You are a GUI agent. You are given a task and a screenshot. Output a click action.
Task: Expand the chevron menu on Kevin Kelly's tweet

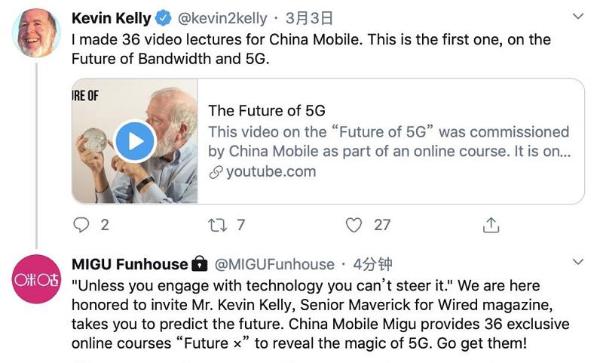(x=578, y=16)
